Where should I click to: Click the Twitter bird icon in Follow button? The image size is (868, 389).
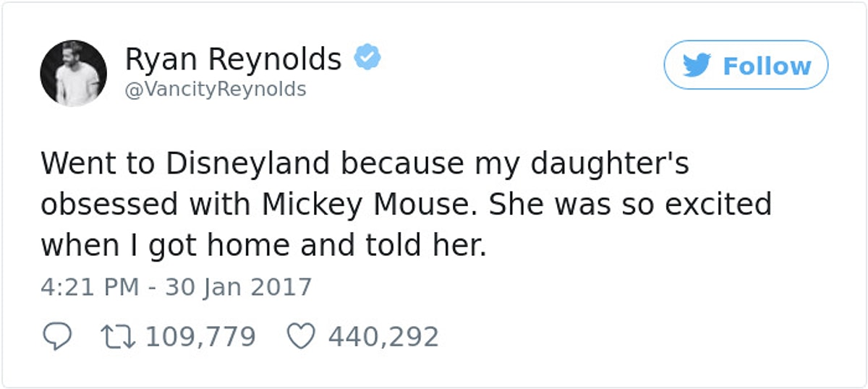[698, 66]
